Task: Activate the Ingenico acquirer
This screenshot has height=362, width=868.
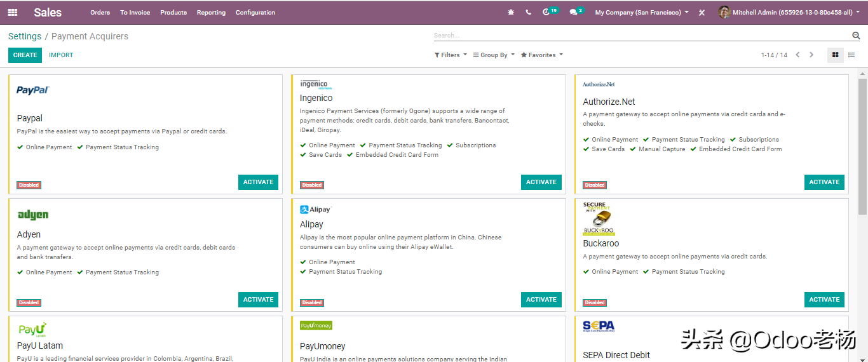Action: click(541, 182)
